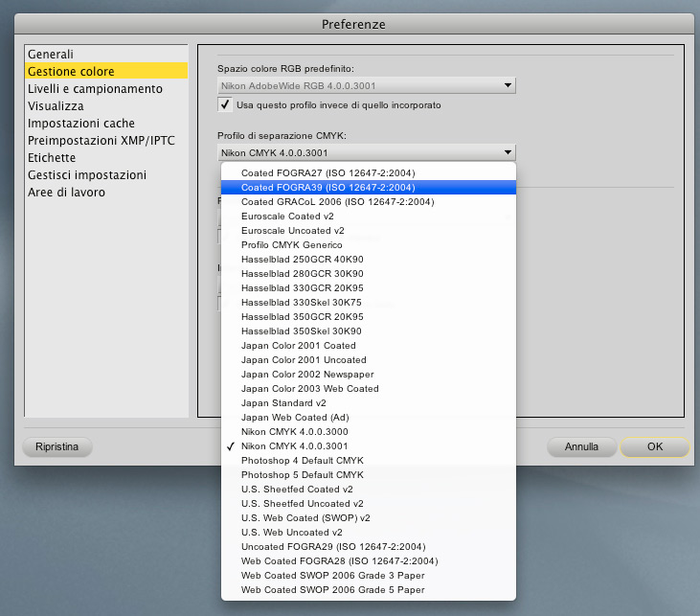Toggle Usa questo profilo invece di quello incorporato
700x616 pixels.
(225, 104)
